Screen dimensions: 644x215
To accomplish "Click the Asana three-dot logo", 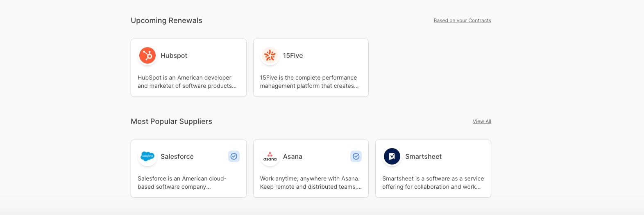I will tap(270, 156).
